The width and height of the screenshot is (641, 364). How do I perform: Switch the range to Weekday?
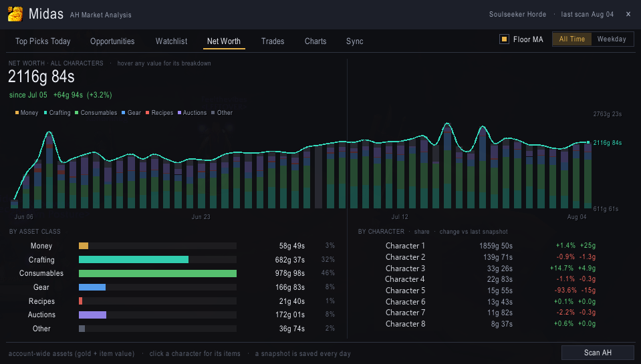coord(612,39)
